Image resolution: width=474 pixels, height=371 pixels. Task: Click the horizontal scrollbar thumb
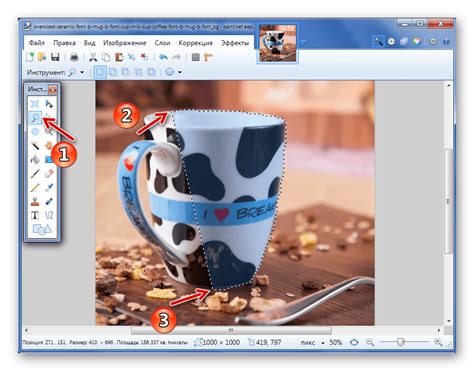(231, 330)
